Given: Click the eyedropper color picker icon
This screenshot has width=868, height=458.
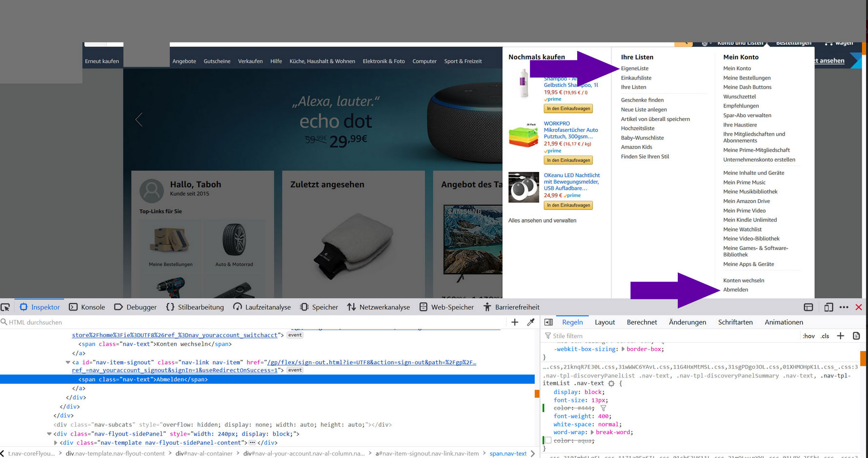Looking at the screenshot, I should pyautogui.click(x=531, y=322).
